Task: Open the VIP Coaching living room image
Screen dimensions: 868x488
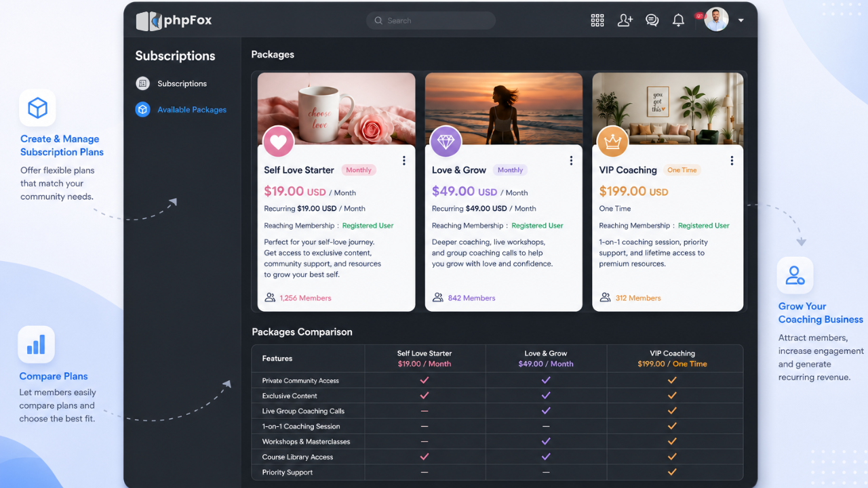Action: pos(668,108)
